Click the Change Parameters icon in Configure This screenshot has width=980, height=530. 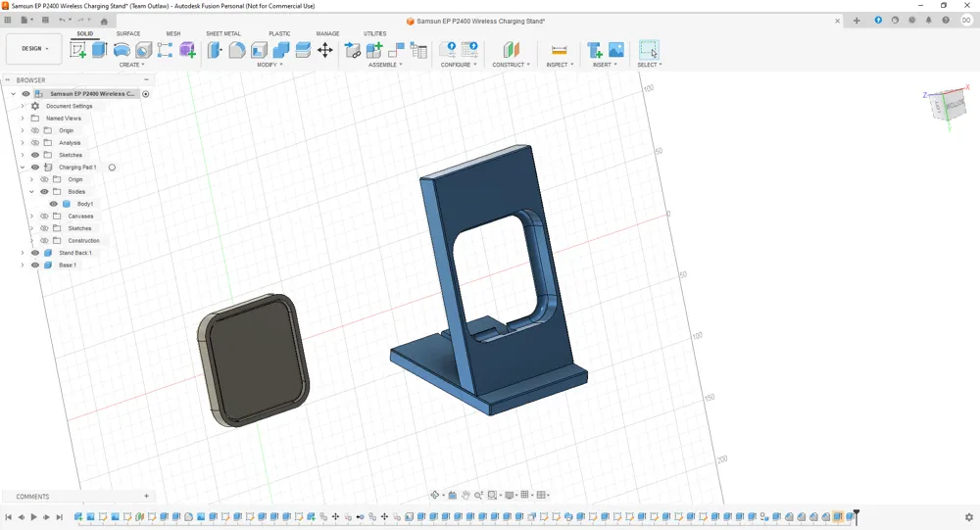point(448,50)
